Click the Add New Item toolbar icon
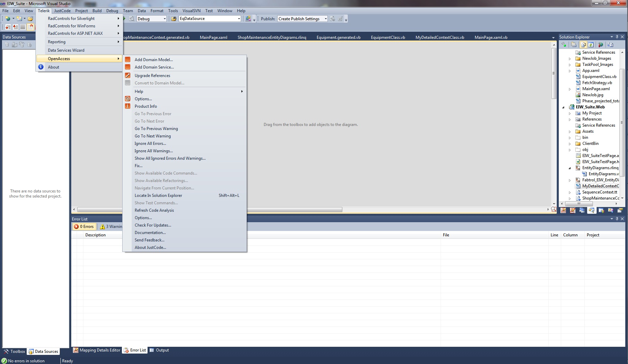Screen dimensions: 628x364 coord(19,19)
